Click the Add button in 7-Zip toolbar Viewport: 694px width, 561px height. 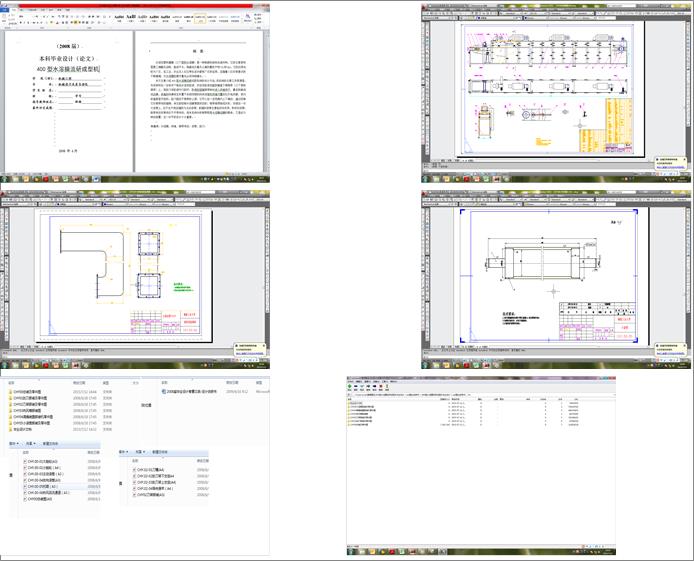pos(350,387)
